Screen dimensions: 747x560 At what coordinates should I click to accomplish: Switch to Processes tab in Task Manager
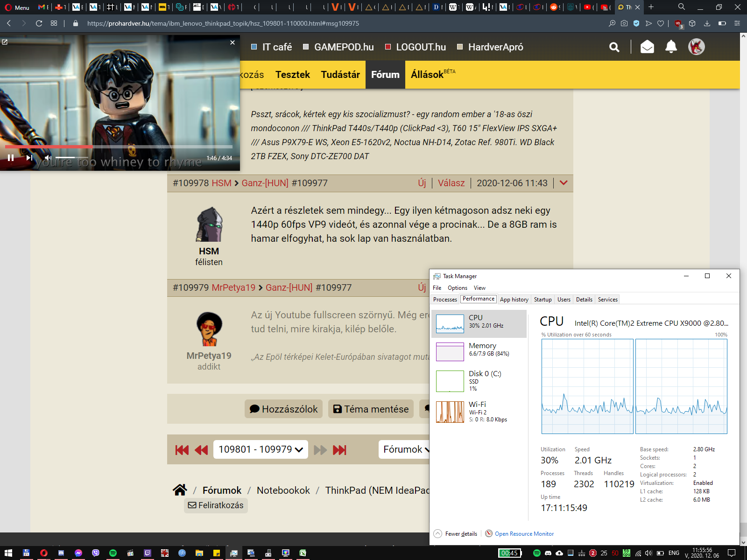click(x=445, y=300)
